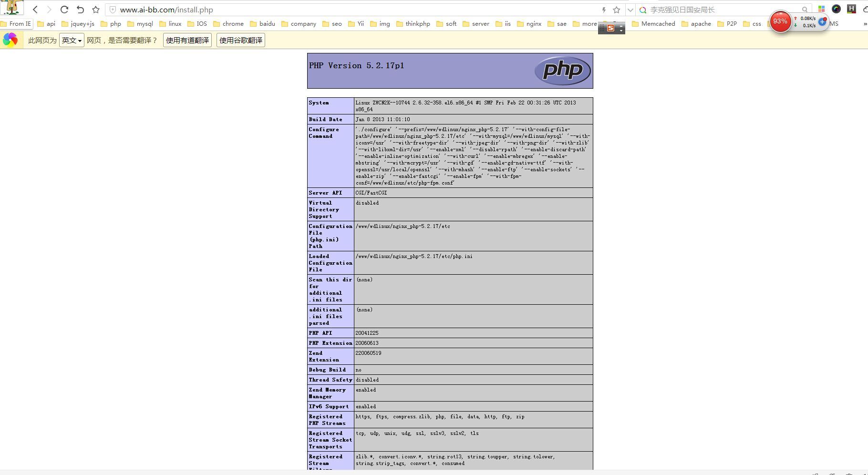The height and width of the screenshot is (475, 868).
Task: Click the Thread Safety row label
Action: coord(331,380)
